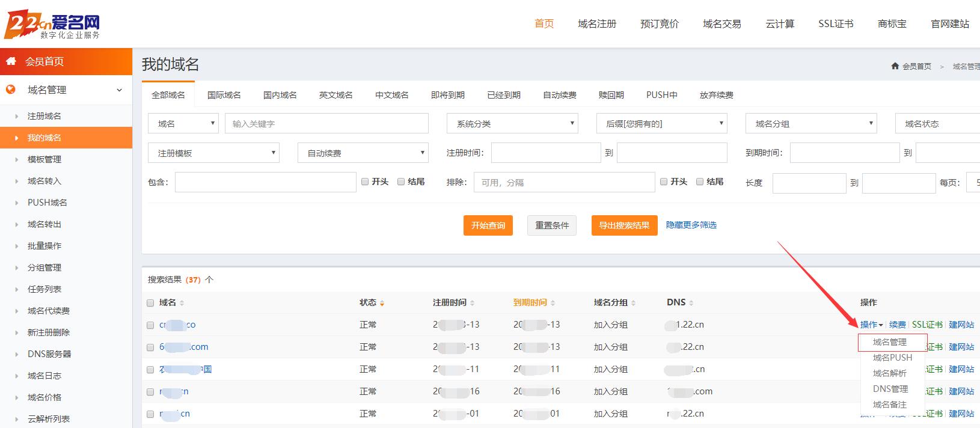
Task: Click the 隐藏更多筛选 link
Action: [x=691, y=225]
